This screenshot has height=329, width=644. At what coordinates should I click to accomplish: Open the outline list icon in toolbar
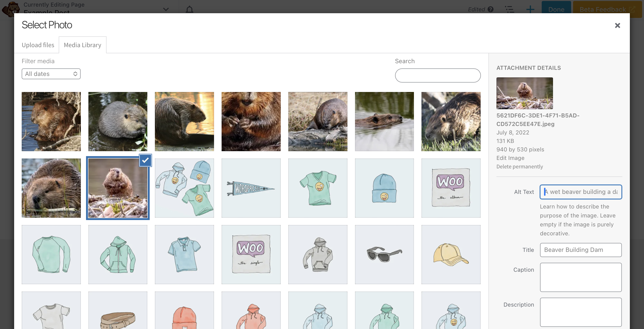point(509,9)
